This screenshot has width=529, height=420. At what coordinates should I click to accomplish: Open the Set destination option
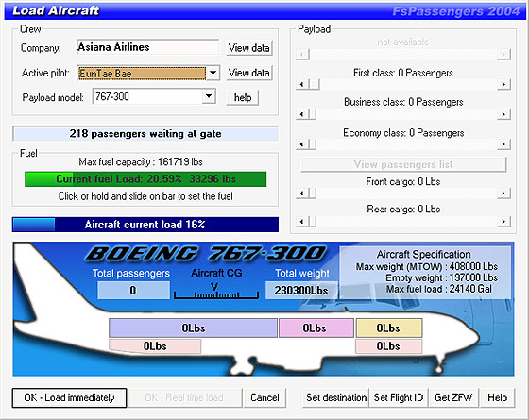coord(336,397)
